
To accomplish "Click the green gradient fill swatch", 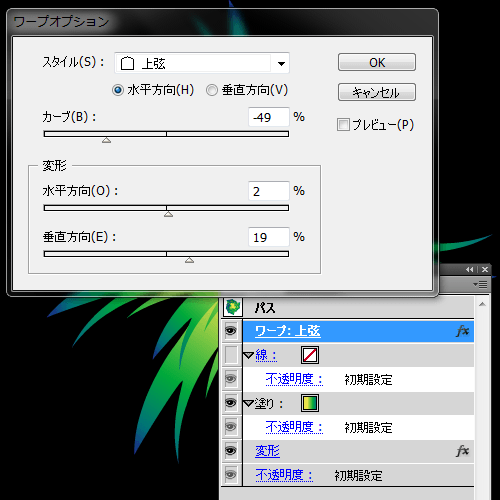I will (x=310, y=403).
